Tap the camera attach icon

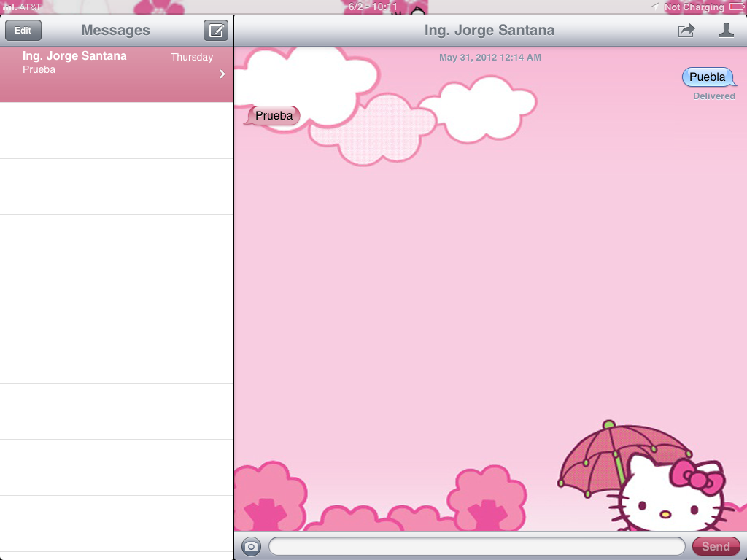[x=251, y=545]
